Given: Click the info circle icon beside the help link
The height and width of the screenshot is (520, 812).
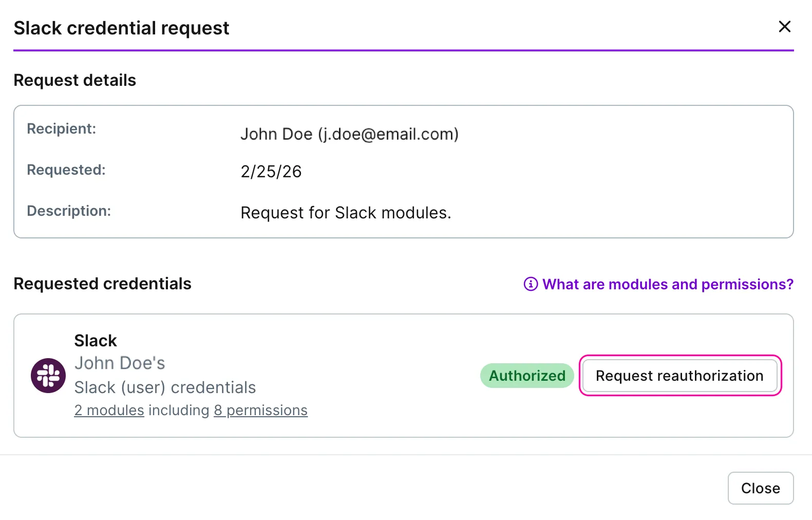Looking at the screenshot, I should pyautogui.click(x=531, y=284).
